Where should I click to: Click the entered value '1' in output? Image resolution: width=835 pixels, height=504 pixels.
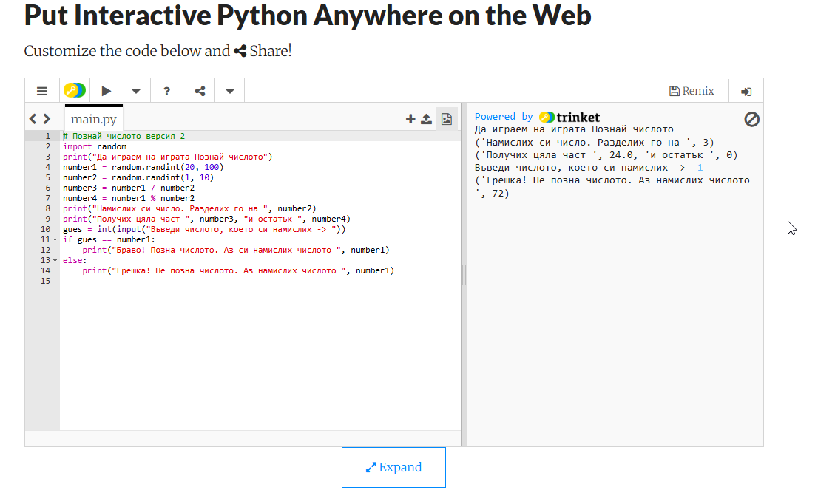(x=700, y=168)
